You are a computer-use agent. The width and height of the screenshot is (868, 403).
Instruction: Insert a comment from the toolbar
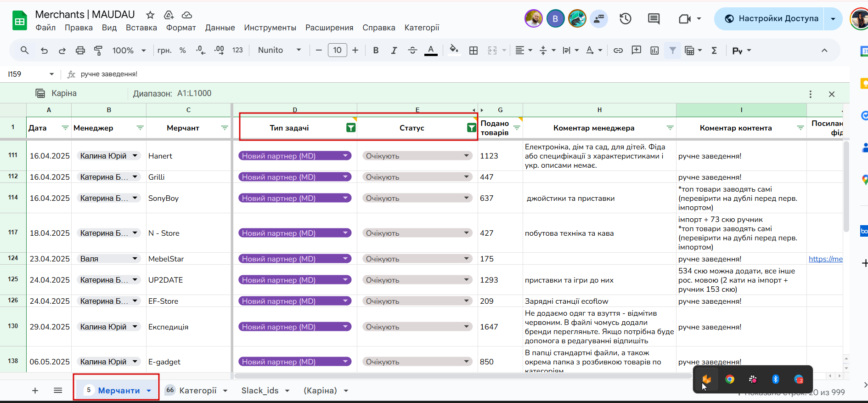[x=637, y=51]
